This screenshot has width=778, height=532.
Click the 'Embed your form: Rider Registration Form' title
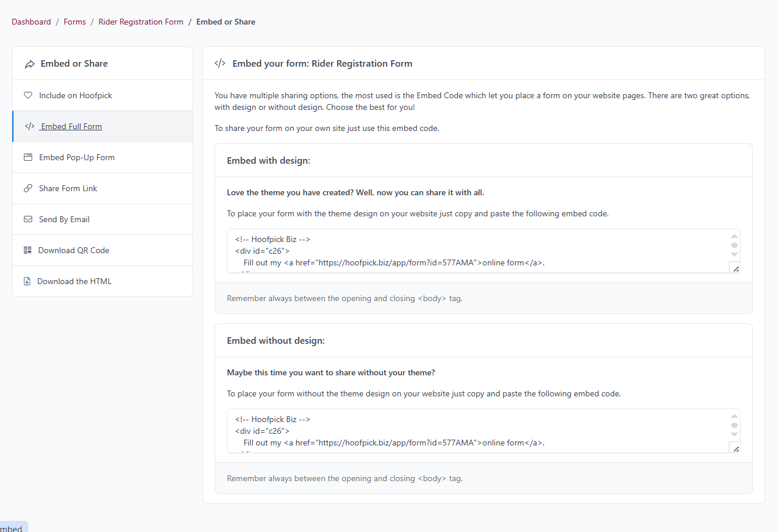[322, 63]
